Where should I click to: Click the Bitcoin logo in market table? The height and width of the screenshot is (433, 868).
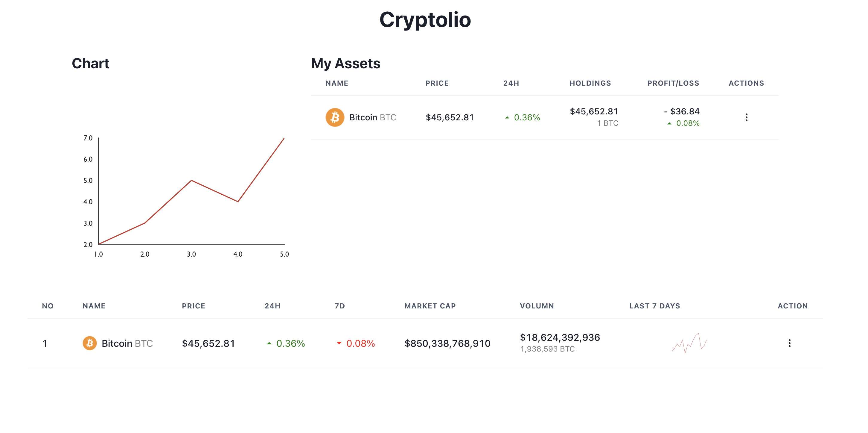click(x=90, y=343)
